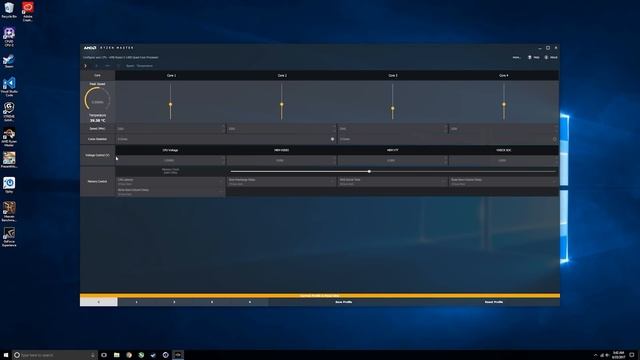Launch the CPUID CPU-Z desktop shortcut
The image size is (640, 360).
point(9,37)
